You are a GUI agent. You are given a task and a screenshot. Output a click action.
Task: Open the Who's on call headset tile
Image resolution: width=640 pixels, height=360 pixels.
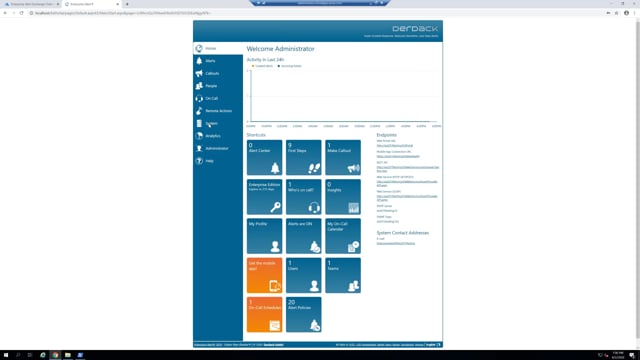pos(303,197)
